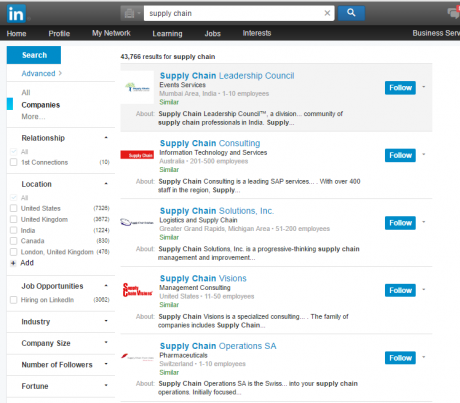Tick the 1st Connections checkbox
Screen dimensions: 460x403
pyautogui.click(x=14, y=162)
